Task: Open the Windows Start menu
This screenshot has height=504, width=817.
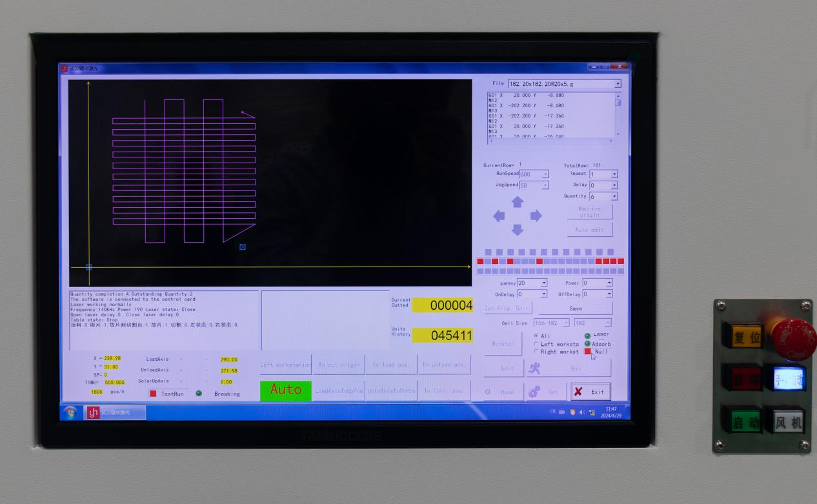Action: 70,412
